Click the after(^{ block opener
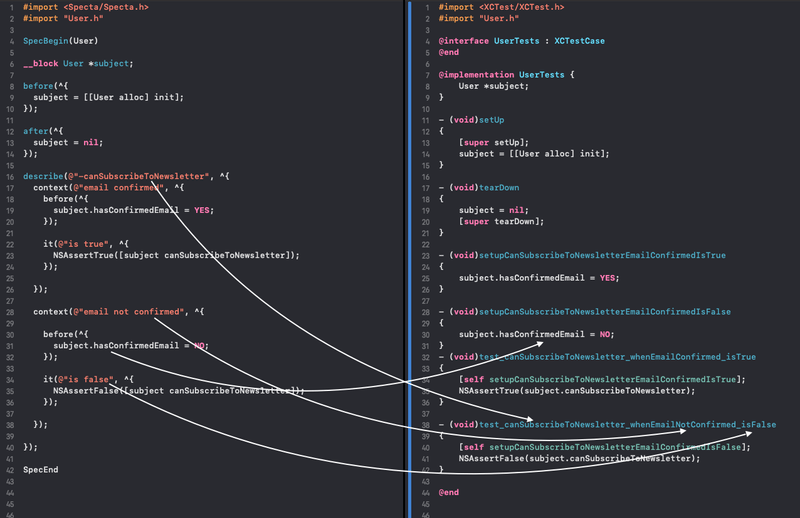 coord(43,131)
